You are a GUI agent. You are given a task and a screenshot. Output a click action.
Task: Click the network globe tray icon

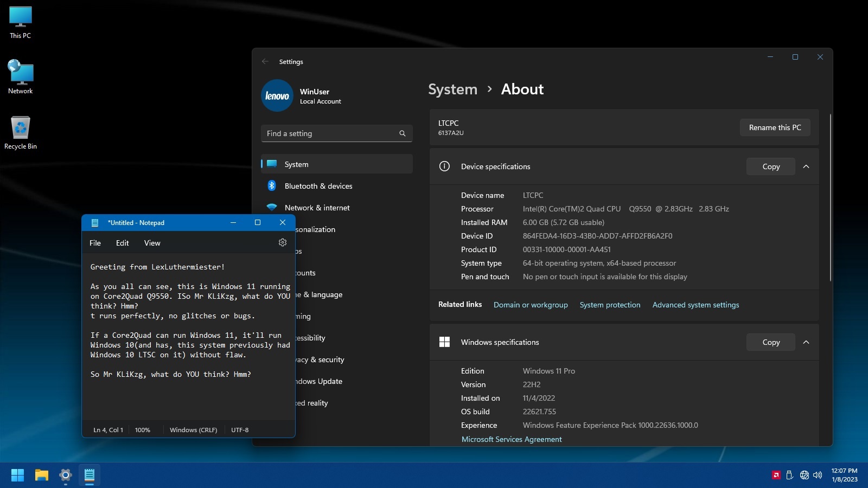805,475
